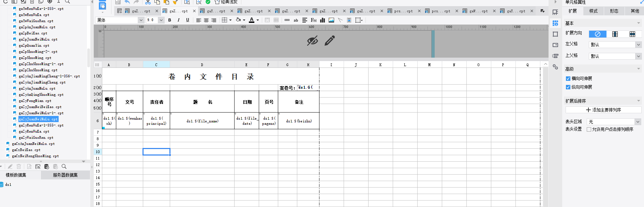Open the floating element panel icon
This screenshot has width=644, height=207.
pos(555,34)
